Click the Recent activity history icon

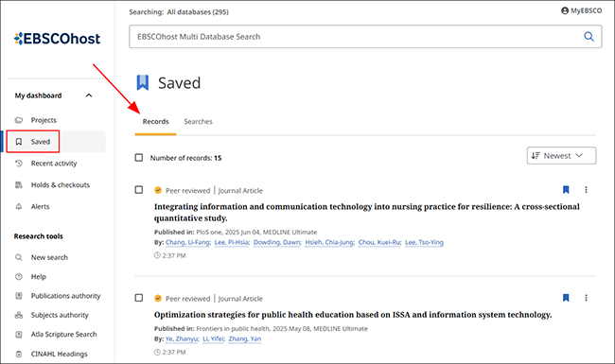pos(18,164)
